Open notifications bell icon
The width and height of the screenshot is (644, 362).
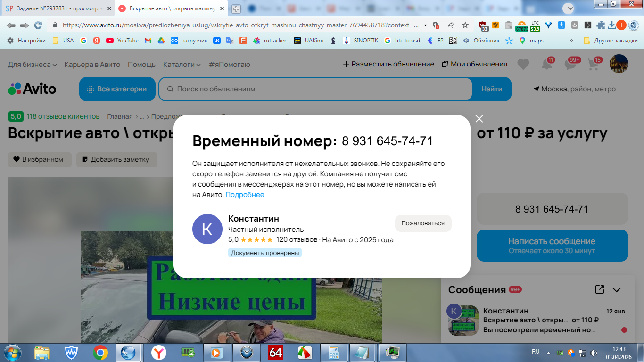tap(547, 64)
